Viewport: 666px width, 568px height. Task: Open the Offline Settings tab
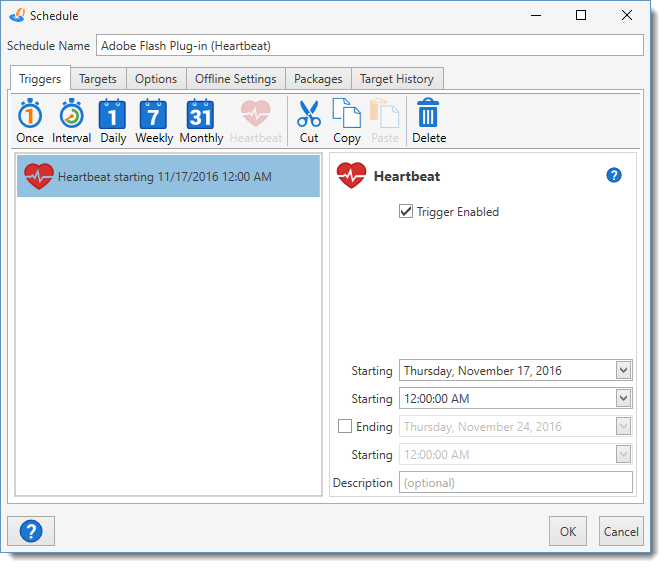pos(236,79)
